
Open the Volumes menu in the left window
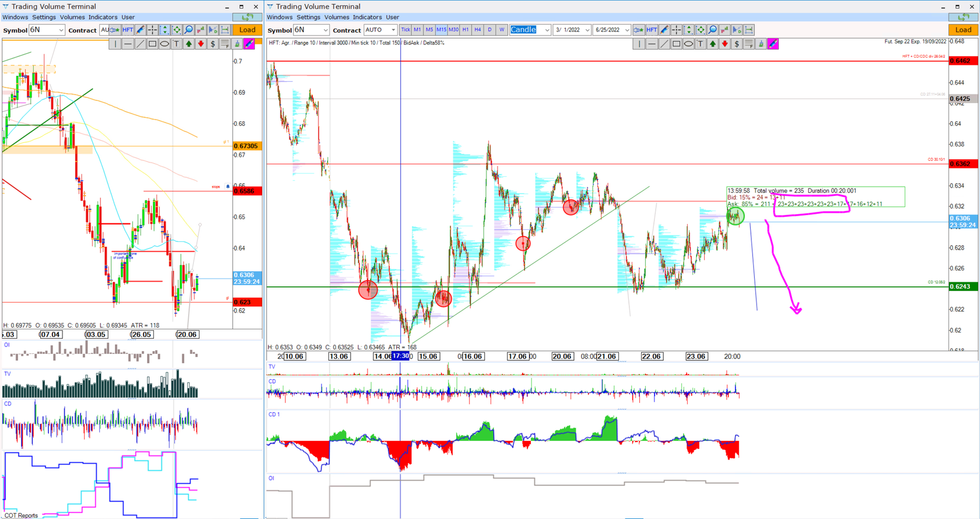[x=72, y=17]
